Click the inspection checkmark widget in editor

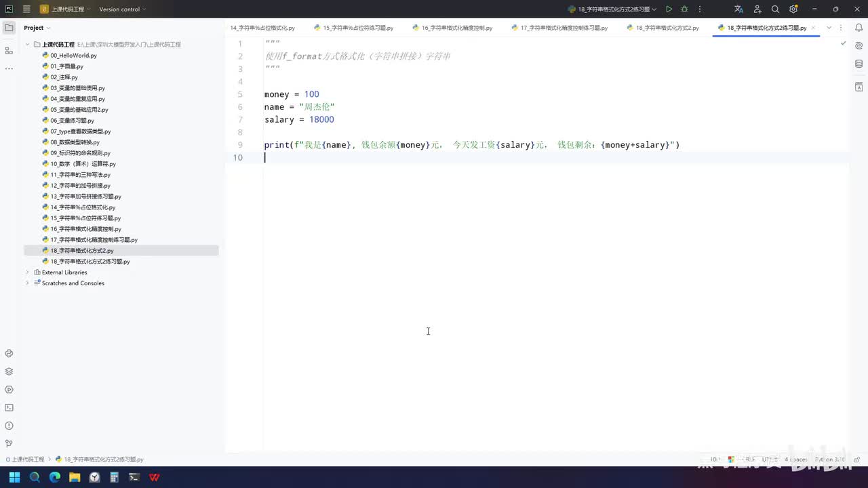tap(843, 43)
